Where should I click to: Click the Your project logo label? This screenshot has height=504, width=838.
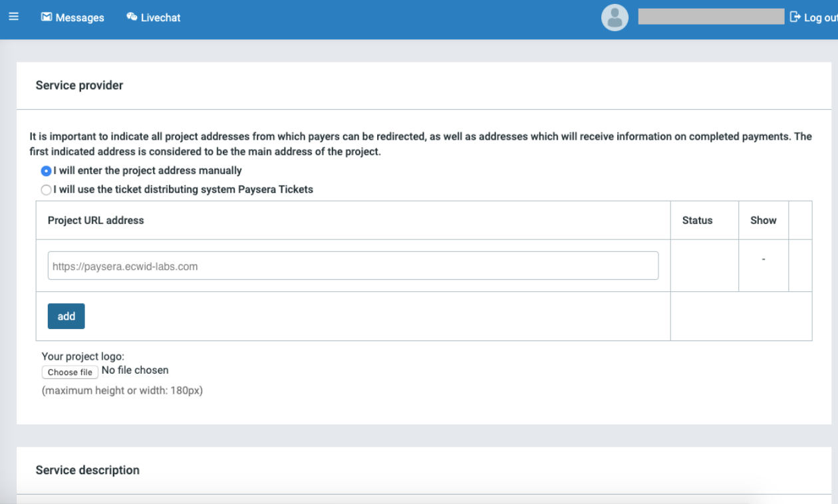83,356
